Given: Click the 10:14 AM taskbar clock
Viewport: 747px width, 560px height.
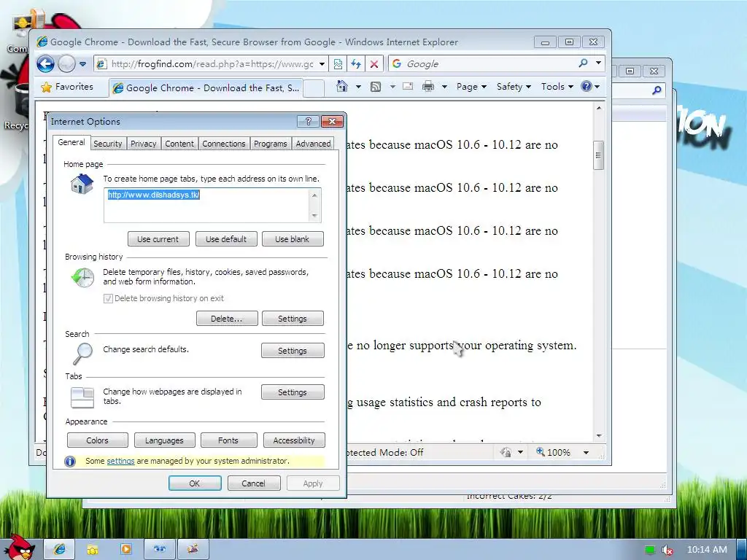Looking at the screenshot, I should (707, 550).
